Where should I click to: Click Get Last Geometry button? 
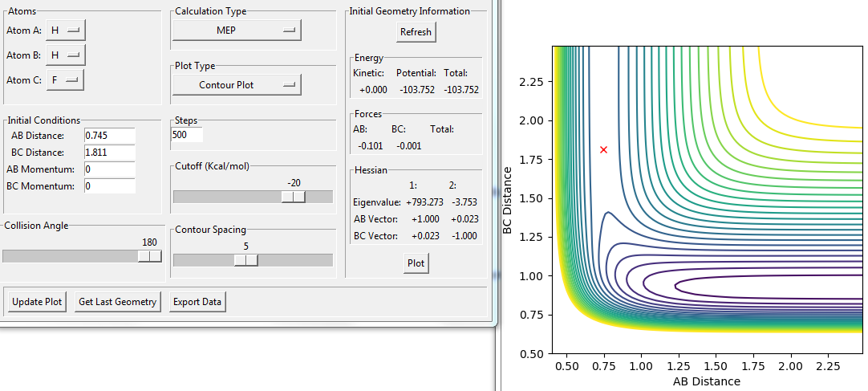[118, 302]
